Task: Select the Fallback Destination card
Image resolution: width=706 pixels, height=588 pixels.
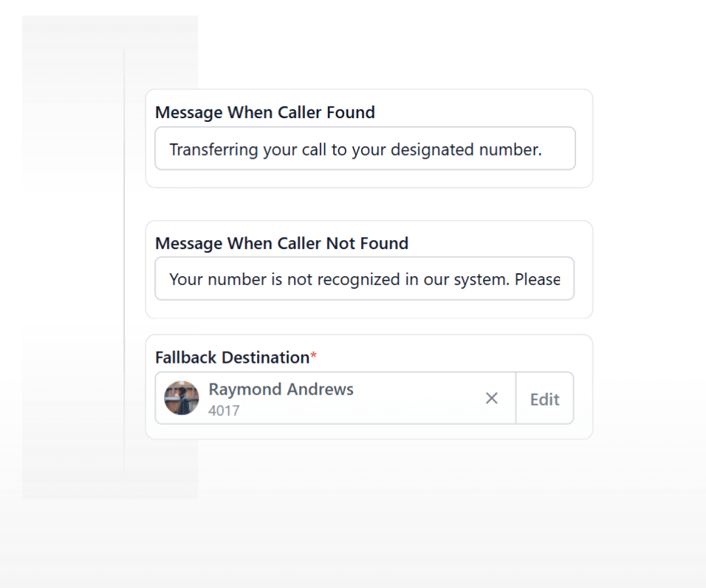Action: pos(369,386)
